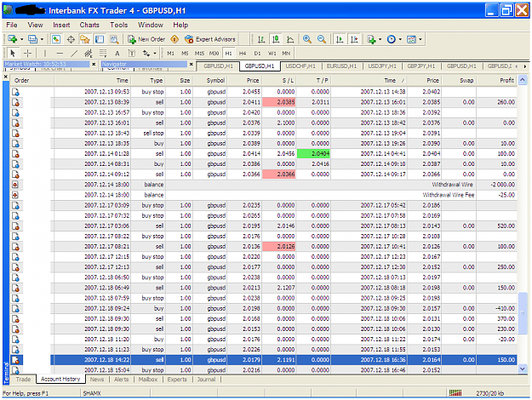532x400 pixels.
Task: Click the connection status bars indicator
Action: pyautogui.click(x=455, y=393)
